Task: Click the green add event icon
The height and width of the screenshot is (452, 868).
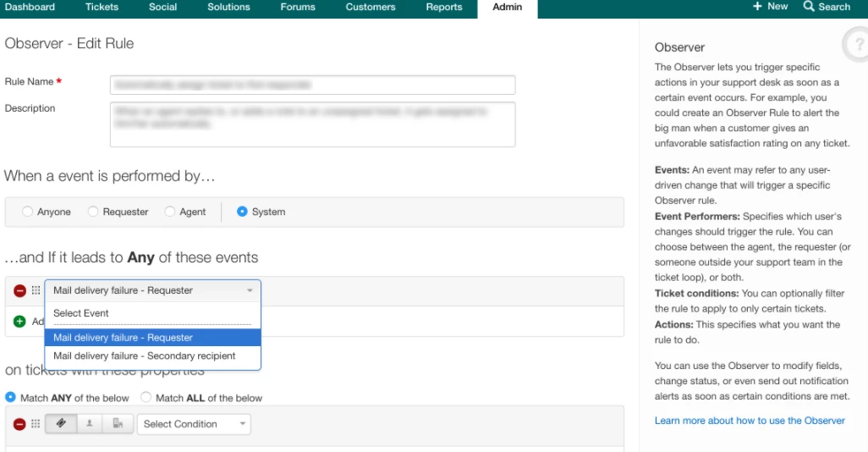Action: tap(19, 322)
